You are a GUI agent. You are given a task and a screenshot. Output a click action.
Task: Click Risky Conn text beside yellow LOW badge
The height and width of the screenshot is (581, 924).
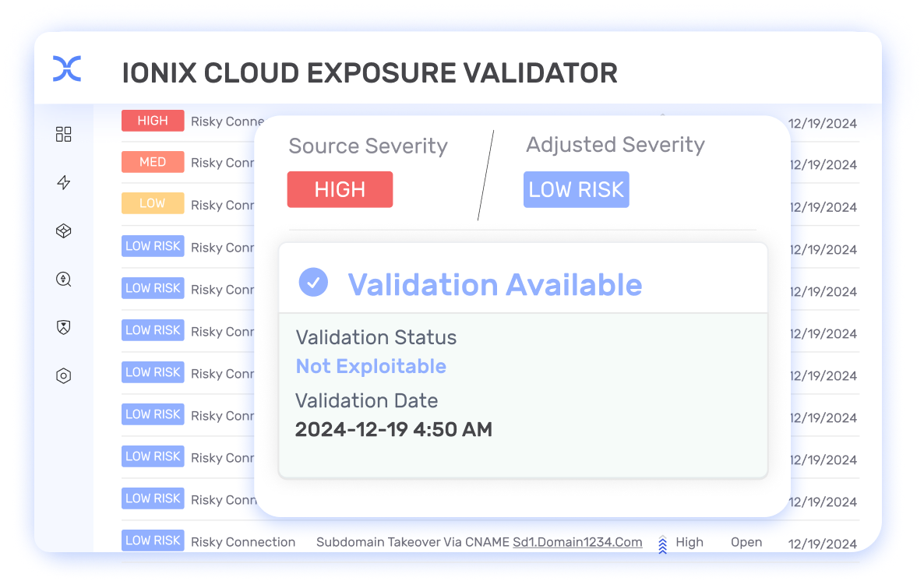click(222, 205)
